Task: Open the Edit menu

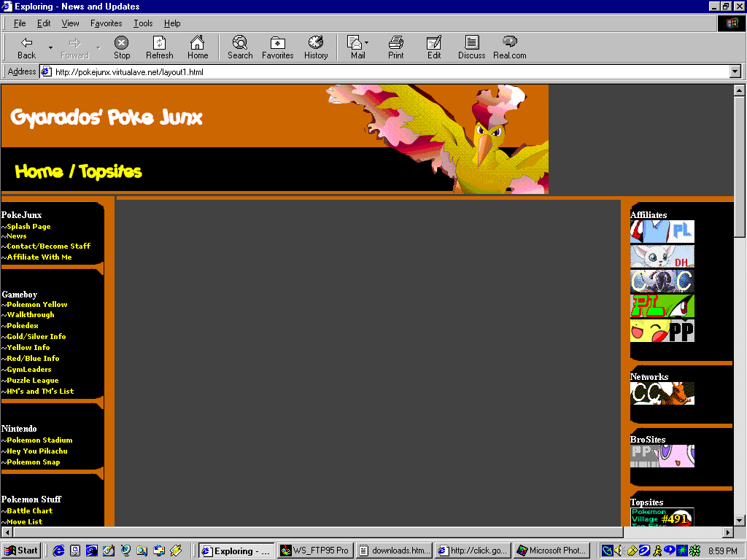Action: 44,23
